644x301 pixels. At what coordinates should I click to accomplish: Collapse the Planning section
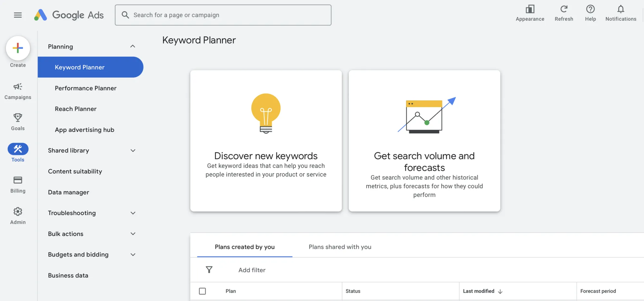coord(133,46)
